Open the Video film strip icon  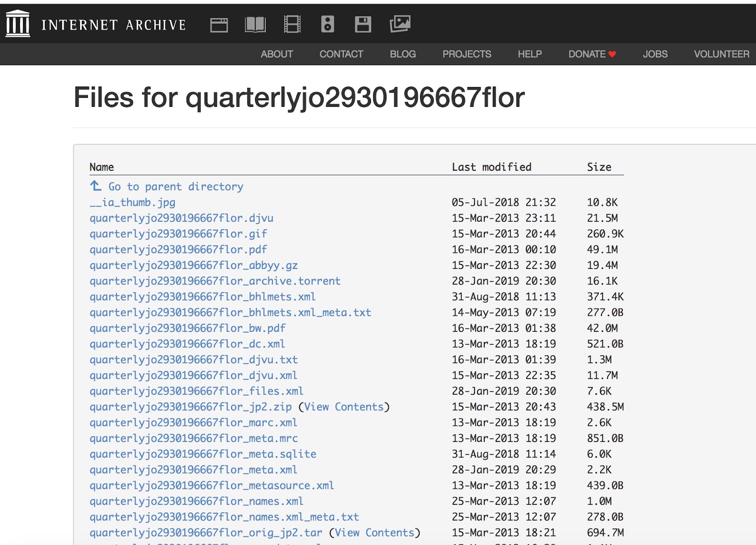292,24
